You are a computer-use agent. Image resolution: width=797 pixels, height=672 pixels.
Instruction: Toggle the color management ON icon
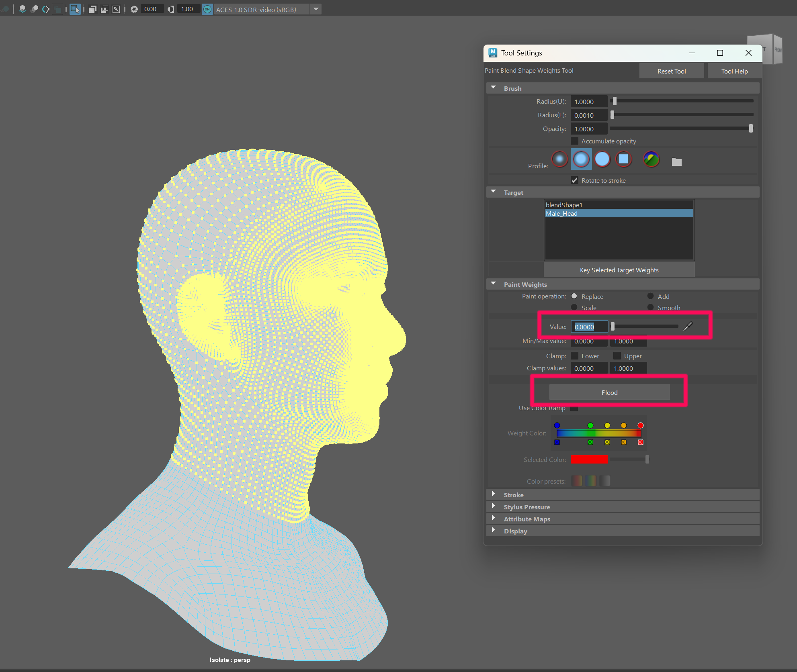point(207,9)
